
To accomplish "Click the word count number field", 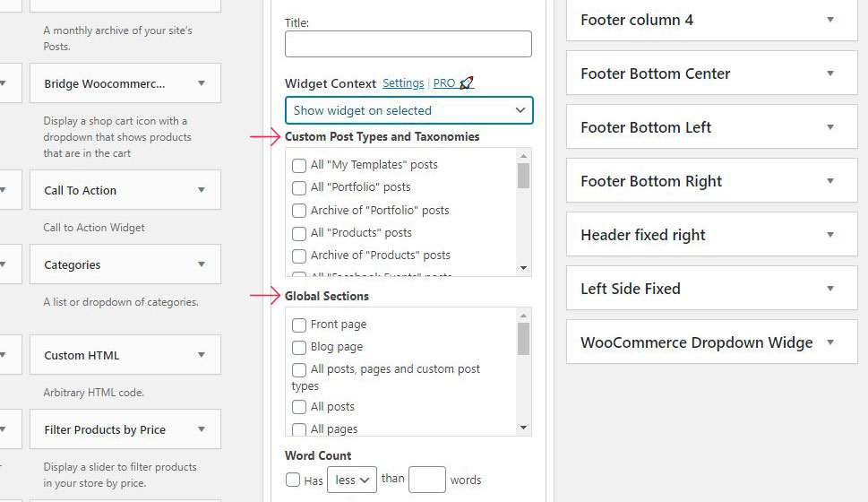I will (x=427, y=480).
